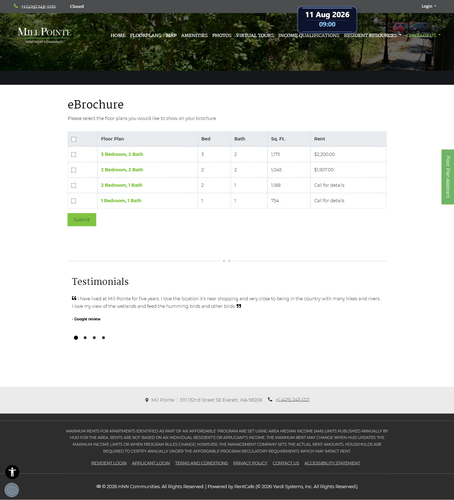Show the first testimonial dot
Viewport: 454px width, 500px height.
(76, 338)
